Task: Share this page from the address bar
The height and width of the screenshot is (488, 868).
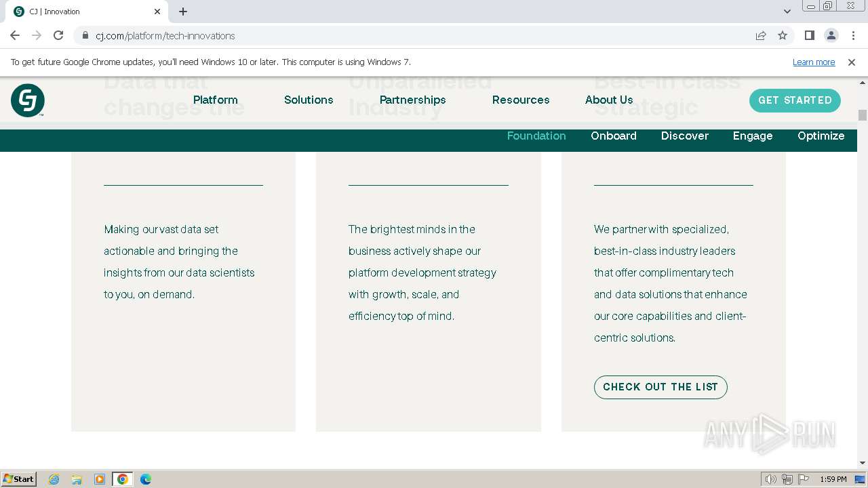Action: pyautogui.click(x=761, y=35)
